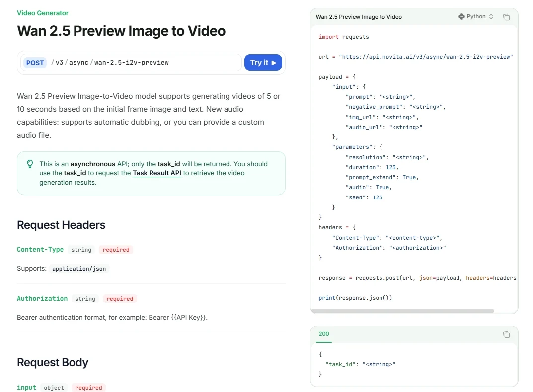Copy the Python request code sample

tap(506, 17)
